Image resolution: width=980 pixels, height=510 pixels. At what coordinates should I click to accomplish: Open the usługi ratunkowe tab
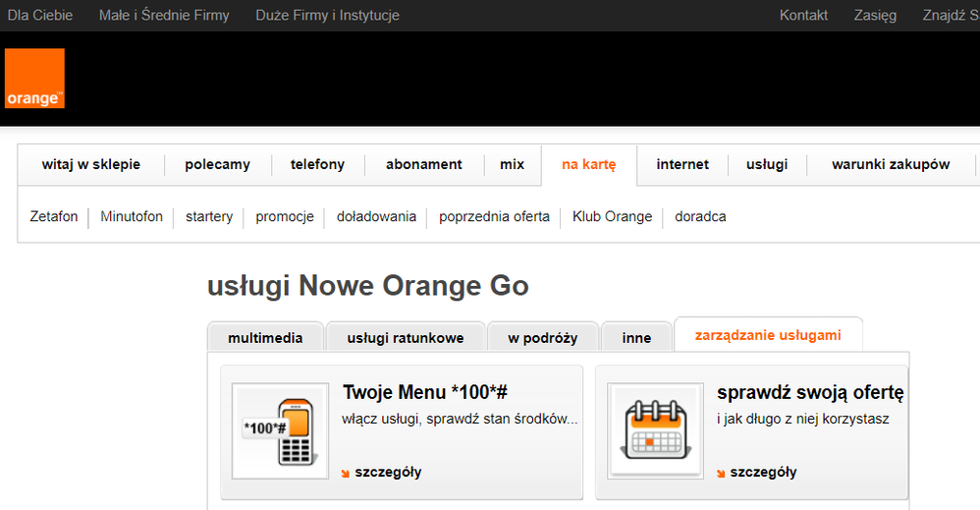click(406, 338)
